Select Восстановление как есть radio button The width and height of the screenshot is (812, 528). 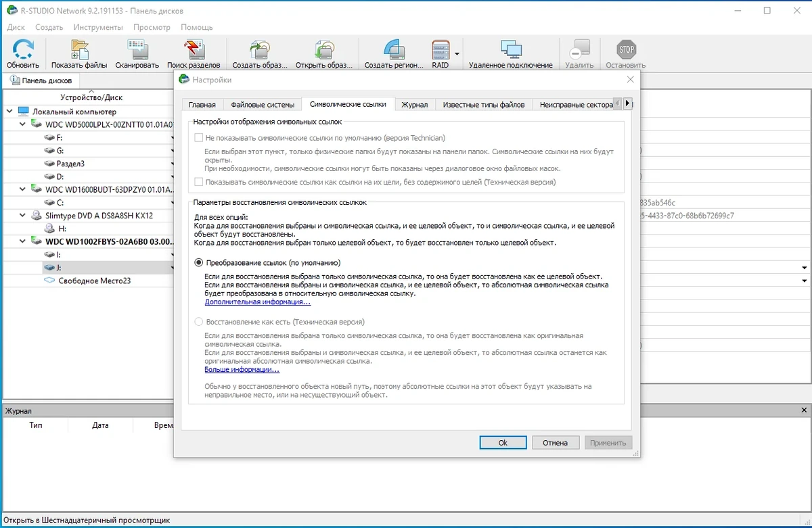pos(198,322)
